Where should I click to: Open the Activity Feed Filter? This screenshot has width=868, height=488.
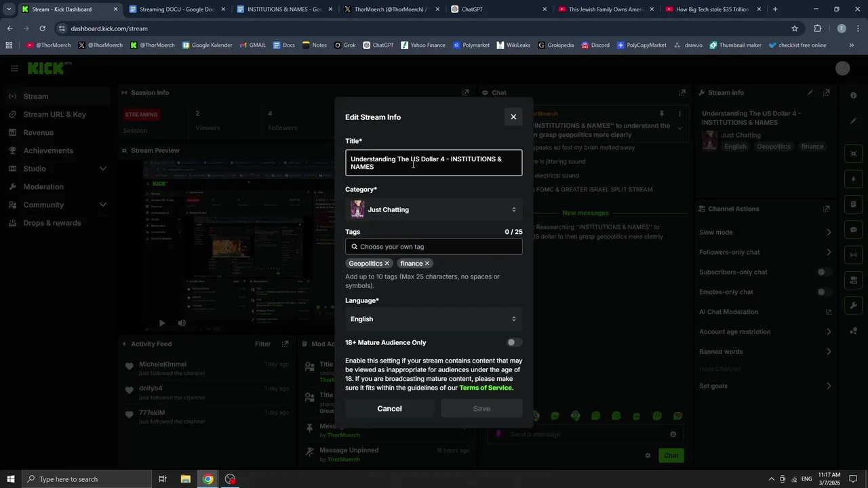pyautogui.click(x=262, y=344)
